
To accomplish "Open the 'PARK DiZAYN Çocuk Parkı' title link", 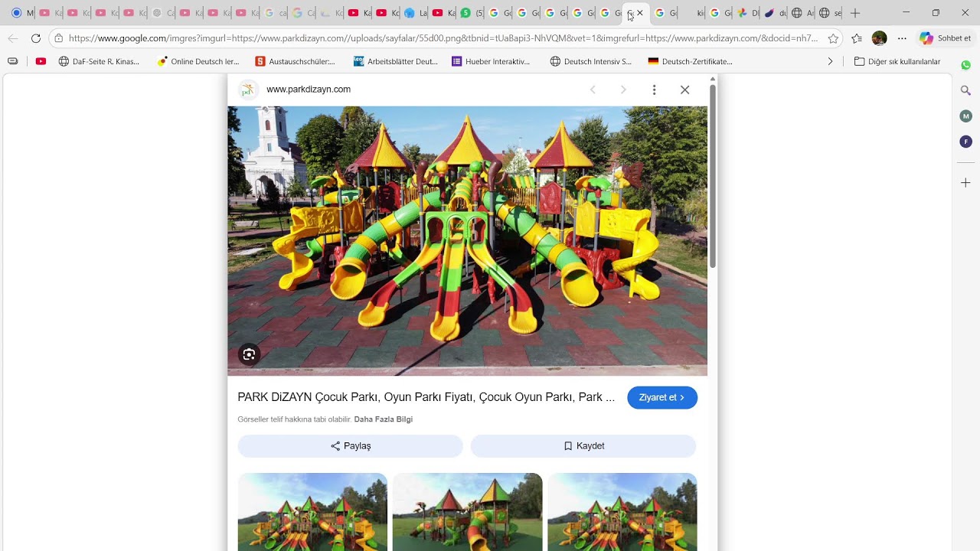I will 426,397.
